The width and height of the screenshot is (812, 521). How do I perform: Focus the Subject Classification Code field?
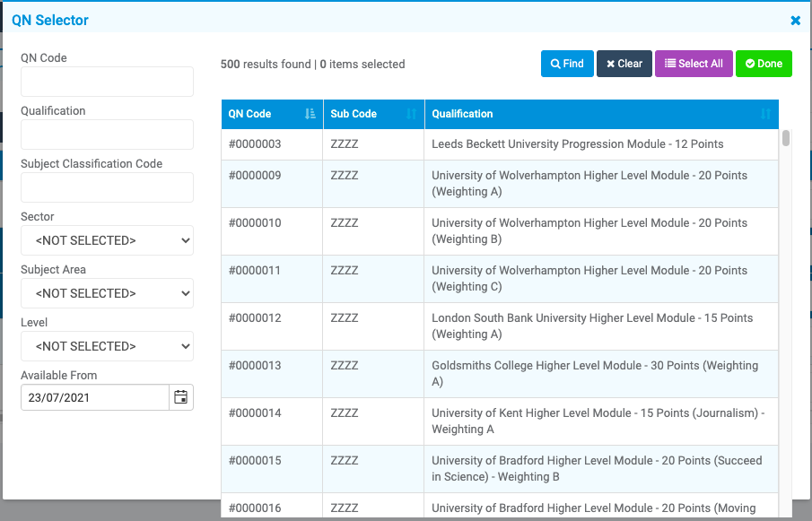(107, 187)
